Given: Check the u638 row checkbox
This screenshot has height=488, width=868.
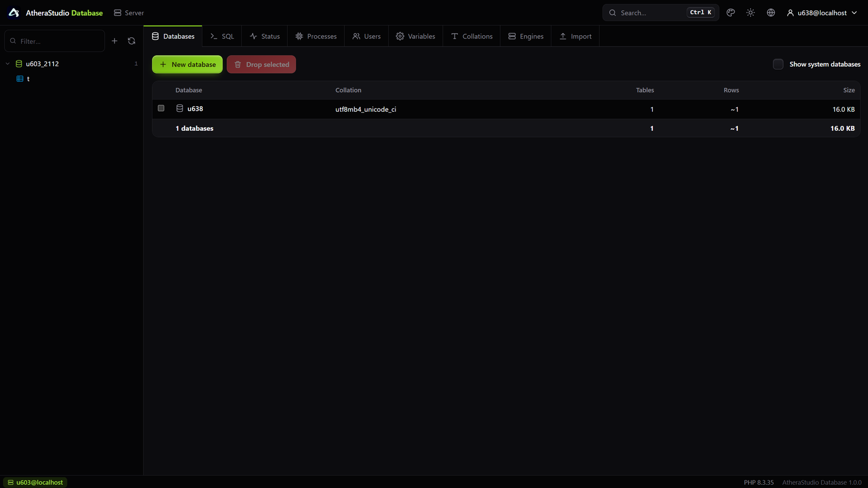Looking at the screenshot, I should 161,108.
